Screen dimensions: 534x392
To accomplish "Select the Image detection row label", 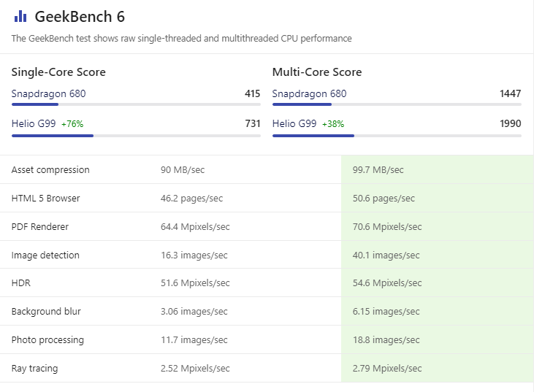I will click(45, 255).
